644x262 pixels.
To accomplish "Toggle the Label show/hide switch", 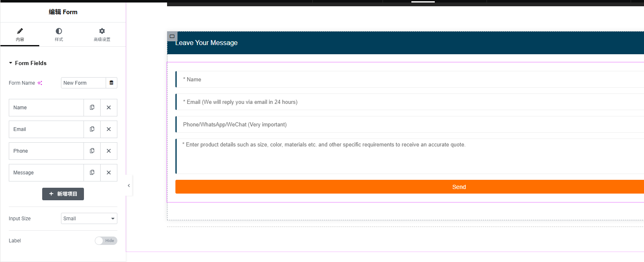I will [106, 241].
